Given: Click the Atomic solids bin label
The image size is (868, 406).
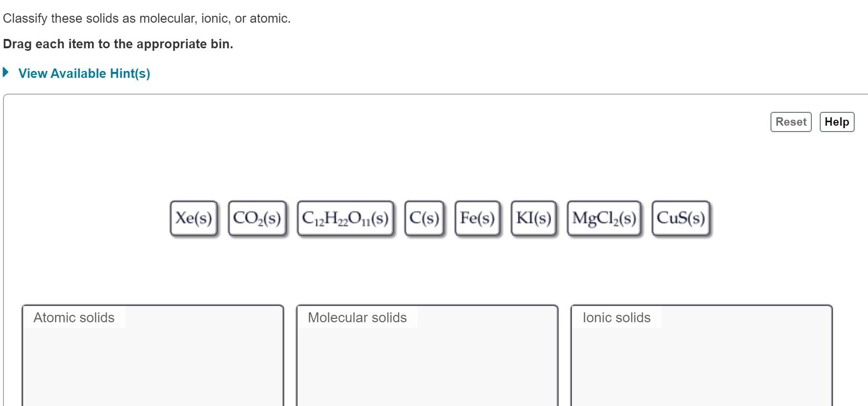Looking at the screenshot, I should (73, 318).
